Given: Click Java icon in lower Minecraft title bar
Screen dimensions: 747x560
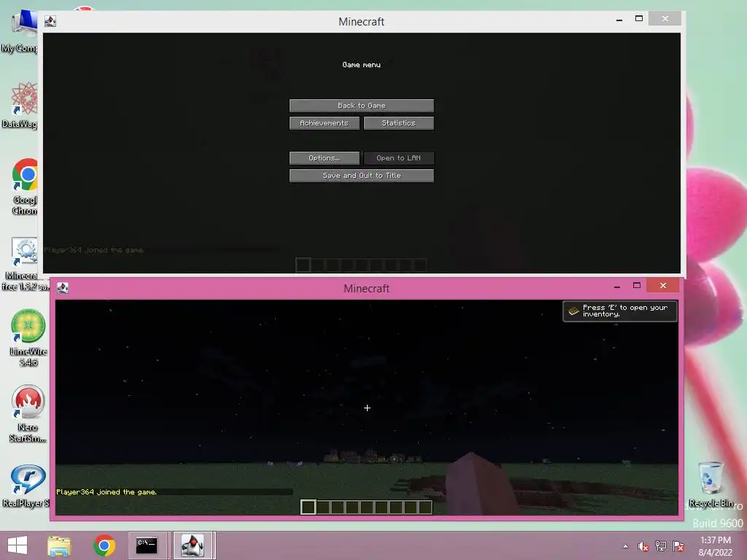Looking at the screenshot, I should tap(63, 287).
